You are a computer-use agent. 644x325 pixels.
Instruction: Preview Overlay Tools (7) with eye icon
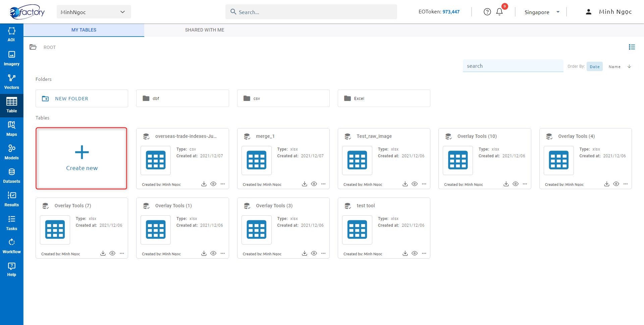click(x=112, y=253)
